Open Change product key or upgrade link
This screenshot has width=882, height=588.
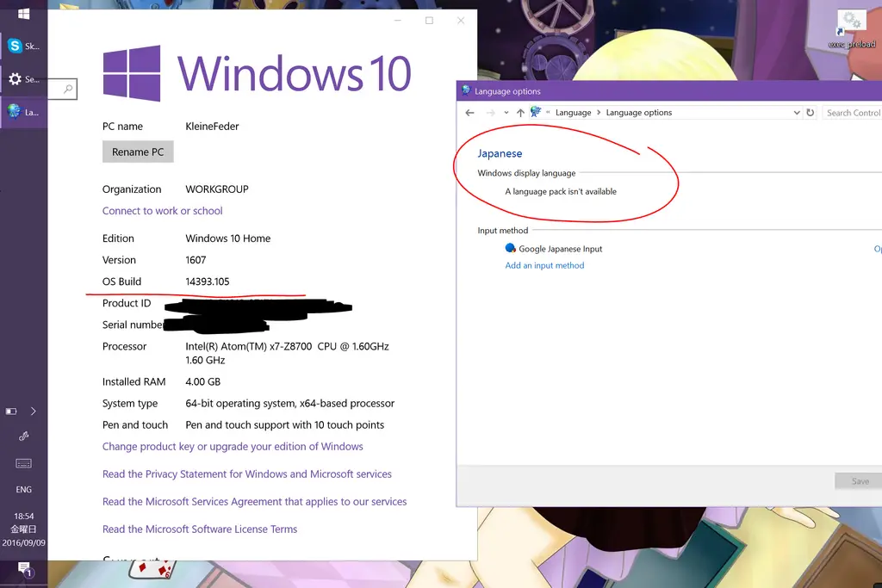pyautogui.click(x=233, y=446)
